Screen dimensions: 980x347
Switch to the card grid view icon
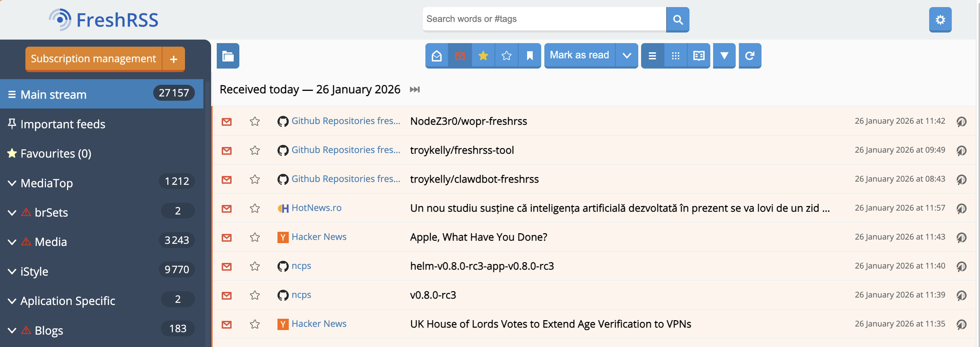676,56
